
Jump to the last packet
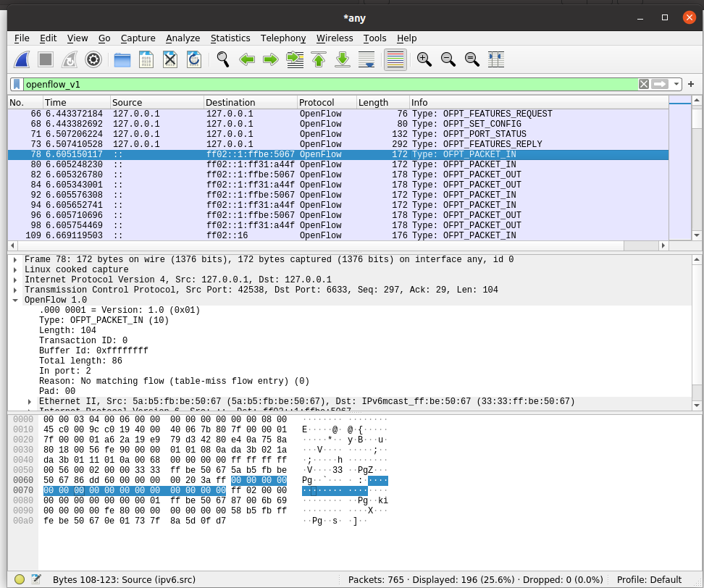(343, 59)
